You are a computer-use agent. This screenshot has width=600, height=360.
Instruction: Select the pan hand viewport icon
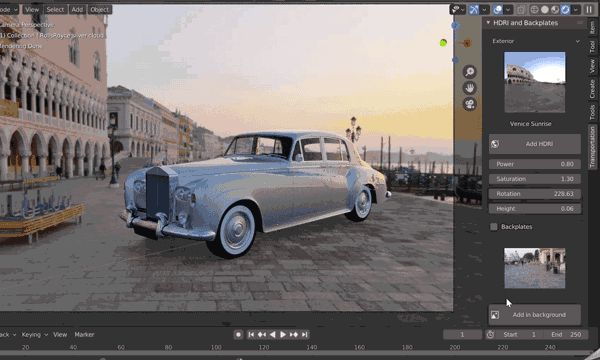pyautogui.click(x=470, y=88)
